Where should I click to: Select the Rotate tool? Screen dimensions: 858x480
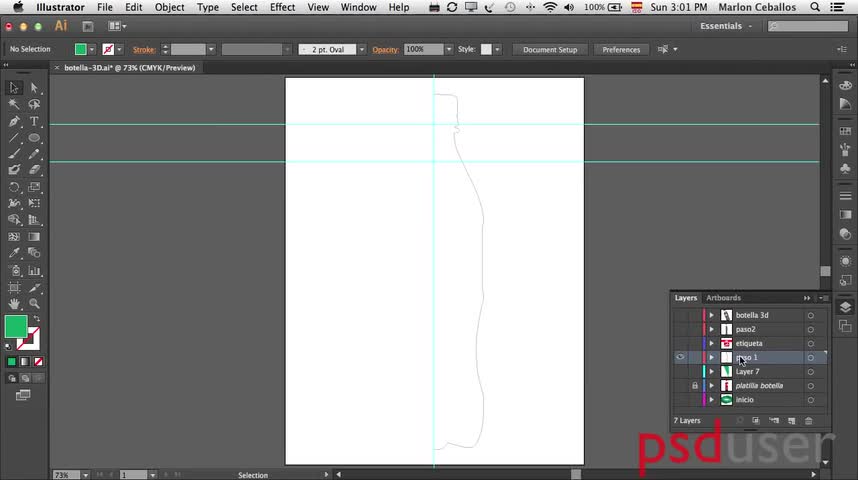pyautogui.click(x=14, y=187)
